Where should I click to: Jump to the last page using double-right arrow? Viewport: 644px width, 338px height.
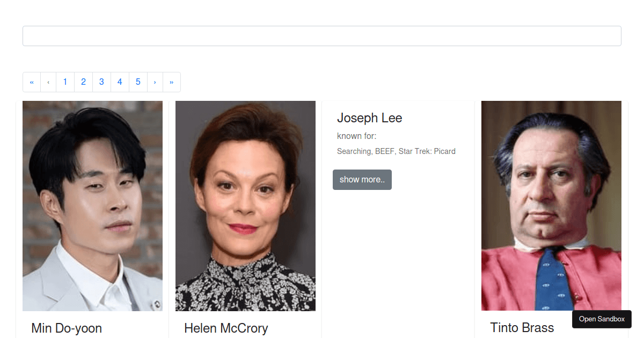click(x=171, y=82)
